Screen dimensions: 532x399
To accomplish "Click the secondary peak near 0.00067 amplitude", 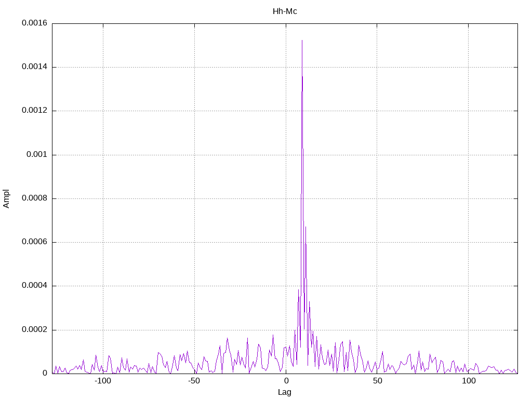I will click(x=305, y=227).
